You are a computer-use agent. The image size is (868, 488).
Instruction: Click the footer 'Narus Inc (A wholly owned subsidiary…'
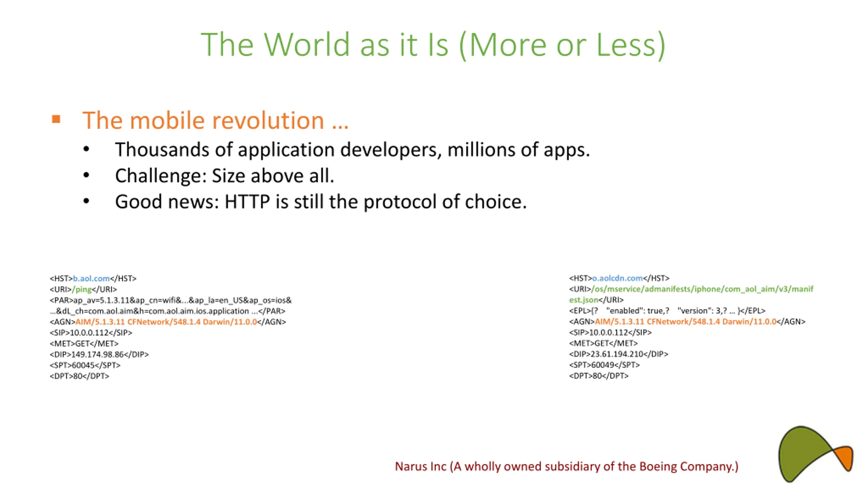[567, 467]
